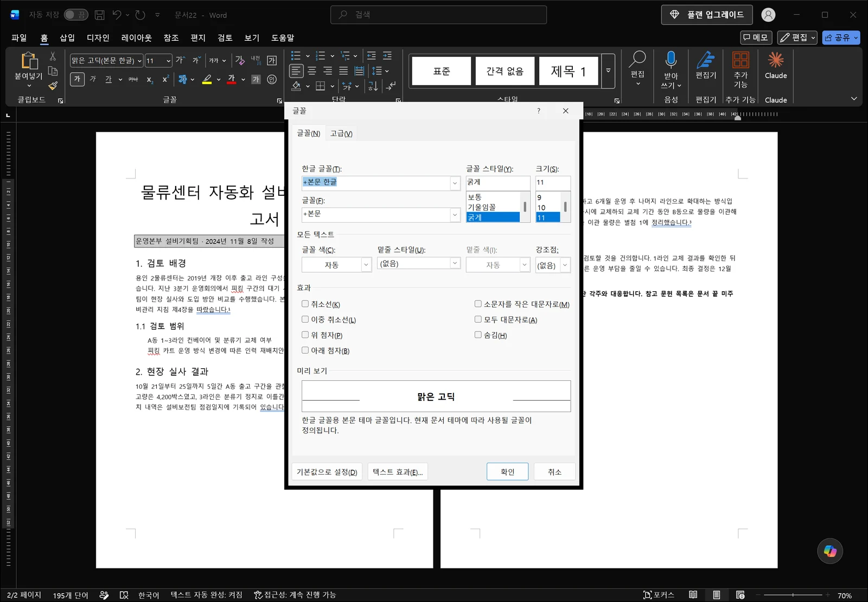Open ribbon font size dropdown
The image size is (868, 602).
point(169,61)
